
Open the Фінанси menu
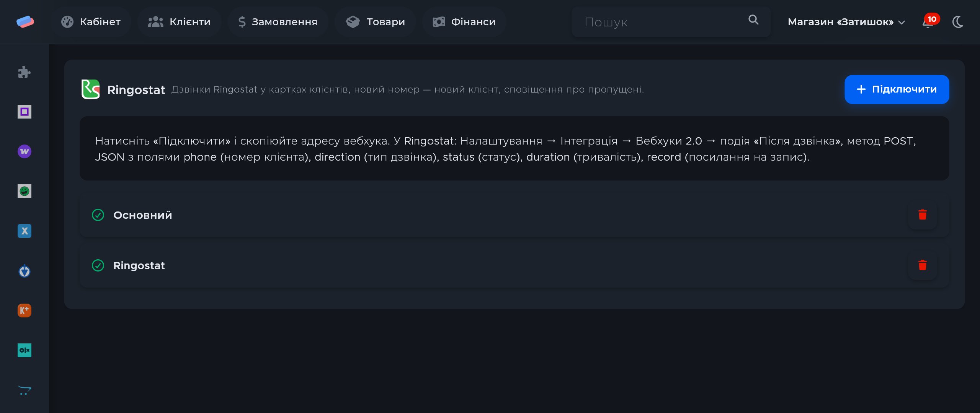(x=464, y=22)
